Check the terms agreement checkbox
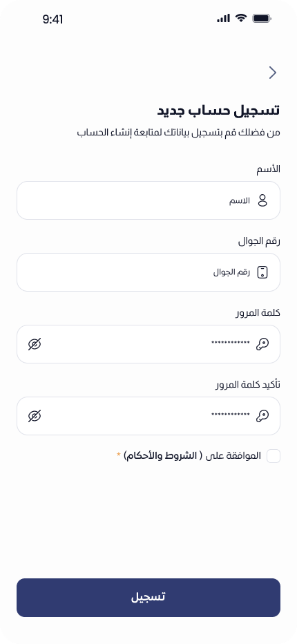This screenshot has height=644, width=297. pos(274,456)
